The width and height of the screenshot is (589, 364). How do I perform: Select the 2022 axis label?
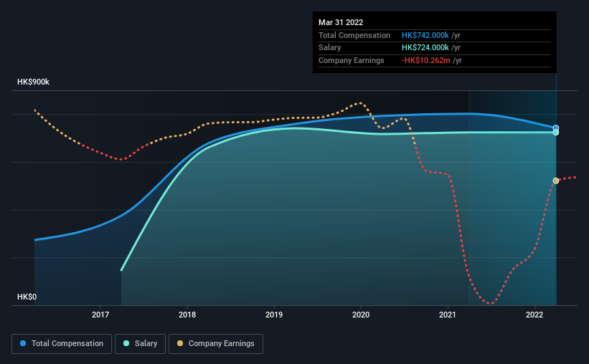534,315
